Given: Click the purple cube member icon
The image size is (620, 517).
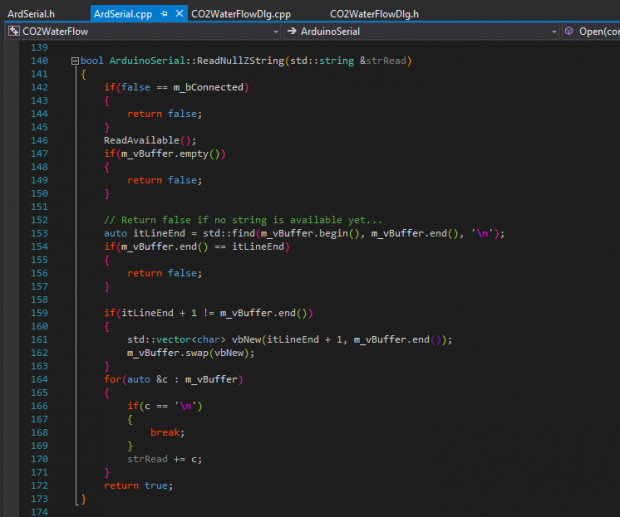Looking at the screenshot, I should click(569, 31).
